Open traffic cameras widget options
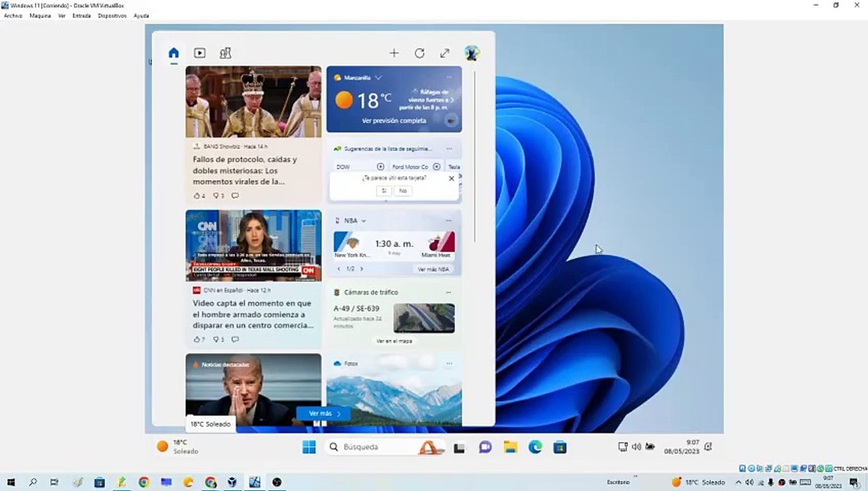Image resolution: width=868 pixels, height=491 pixels. 448,292
